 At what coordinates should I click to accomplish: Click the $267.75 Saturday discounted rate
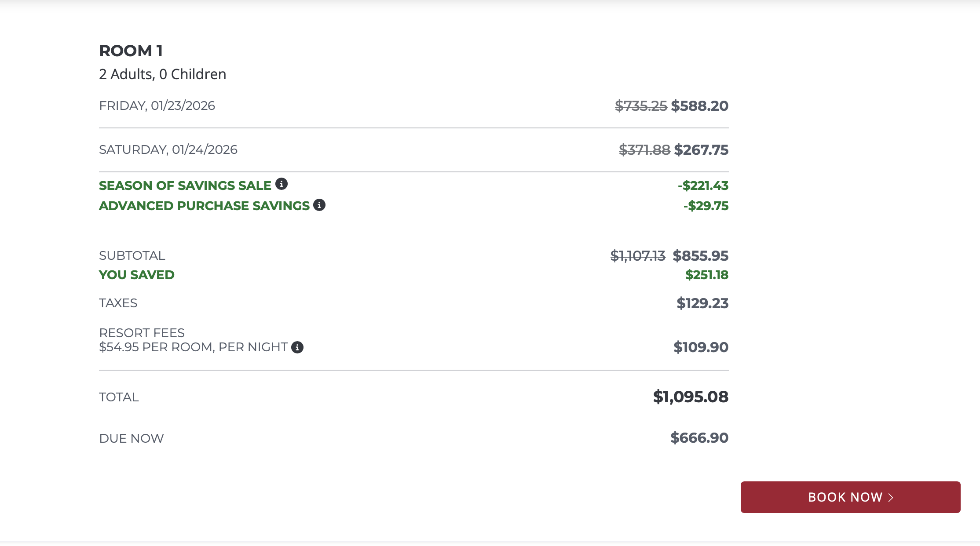[x=701, y=150]
